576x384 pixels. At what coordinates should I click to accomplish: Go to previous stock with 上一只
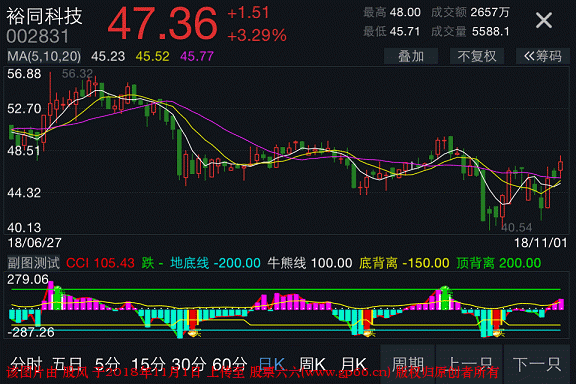click(469, 364)
